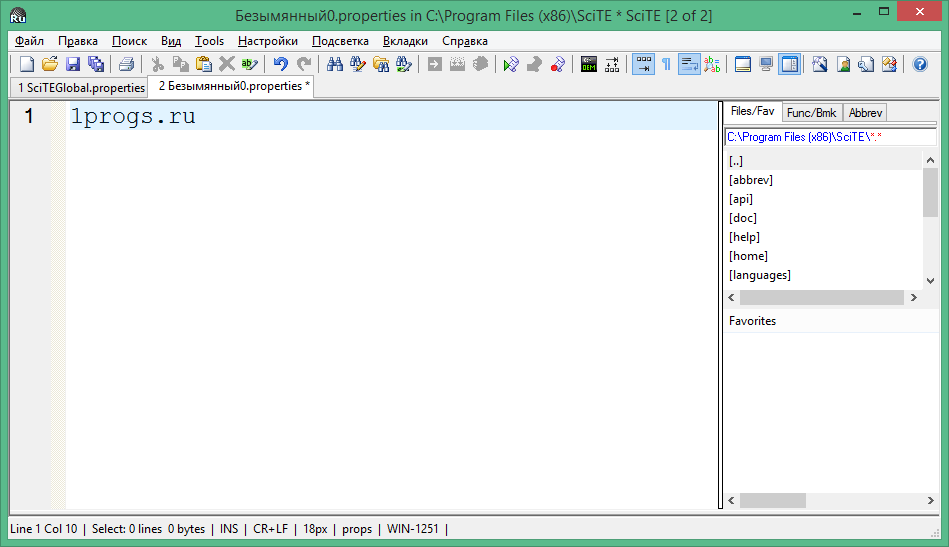The image size is (949, 547).
Task: Click the WIN-1251 encoding in status bar
Action: coord(413,529)
